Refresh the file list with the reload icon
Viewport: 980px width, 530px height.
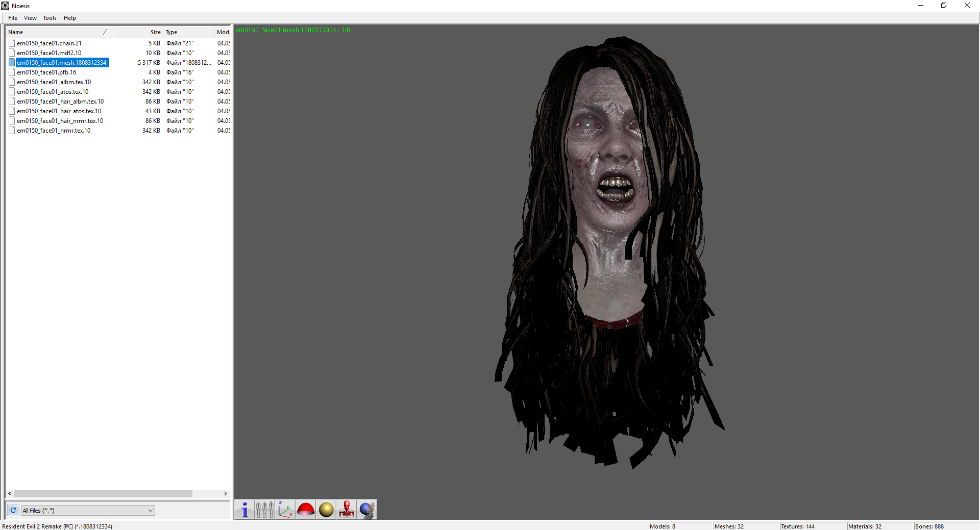tap(13, 510)
